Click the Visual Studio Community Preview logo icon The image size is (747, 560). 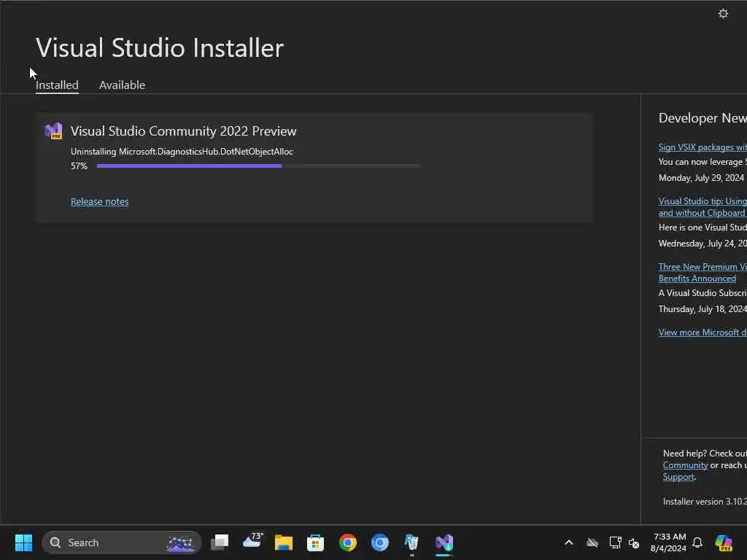click(53, 131)
